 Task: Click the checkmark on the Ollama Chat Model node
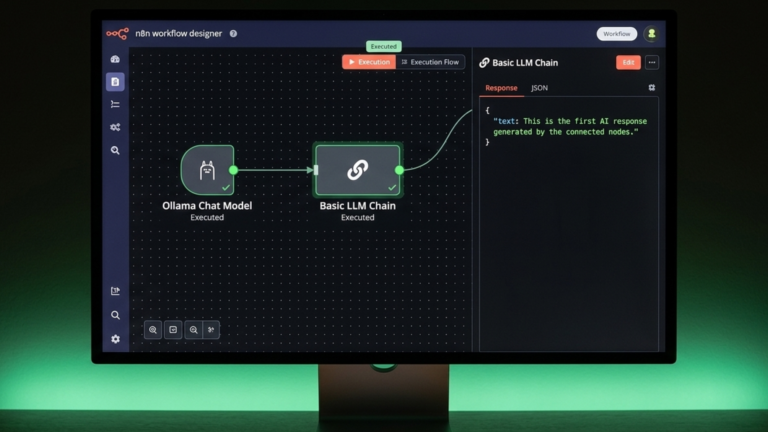coord(226,188)
